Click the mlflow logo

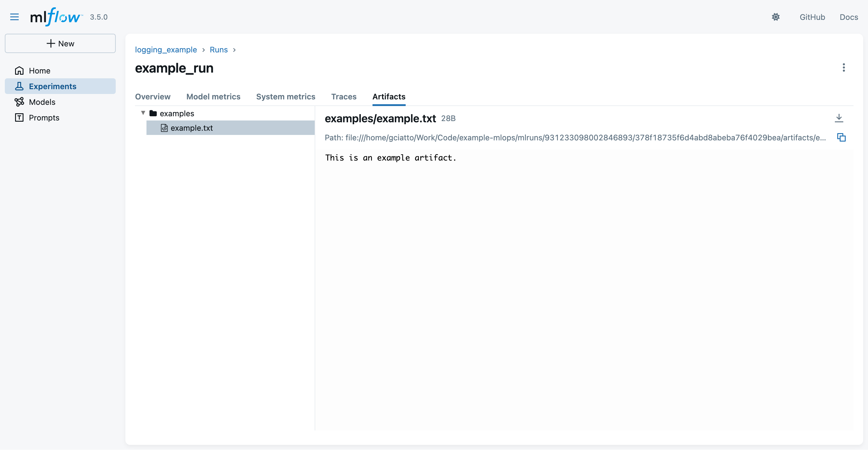56,17
